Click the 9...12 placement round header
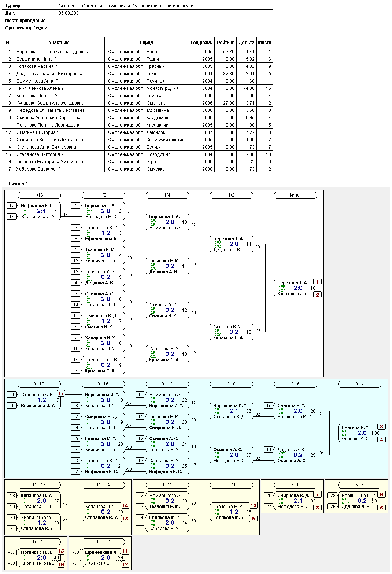Screen dimensions: 392x574 pos(167,485)
